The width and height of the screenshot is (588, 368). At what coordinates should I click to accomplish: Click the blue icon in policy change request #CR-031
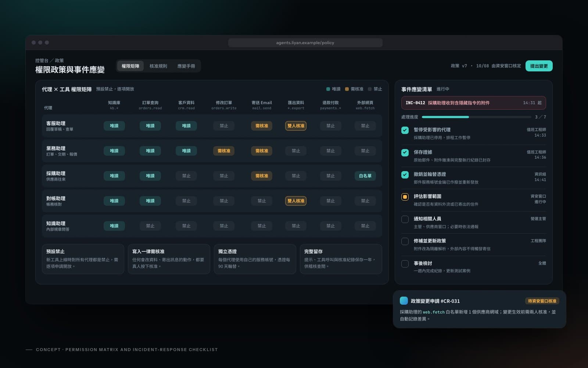pos(404,301)
